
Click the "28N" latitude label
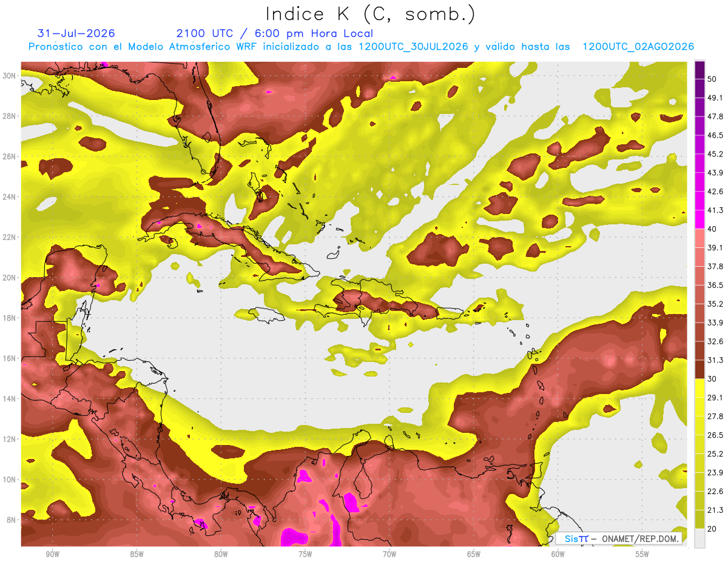click(x=9, y=116)
